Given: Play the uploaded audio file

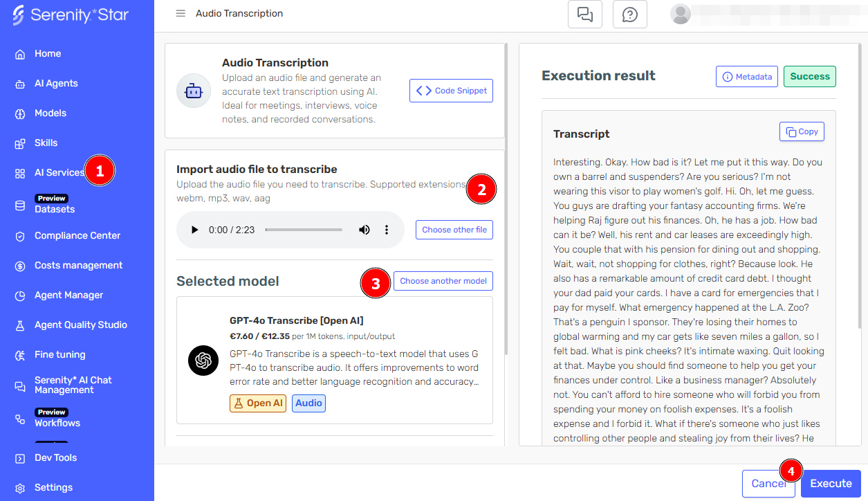Looking at the screenshot, I should point(194,230).
